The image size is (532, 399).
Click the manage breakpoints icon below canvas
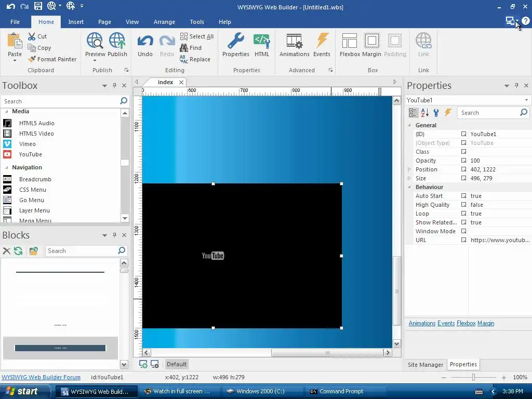155,364
